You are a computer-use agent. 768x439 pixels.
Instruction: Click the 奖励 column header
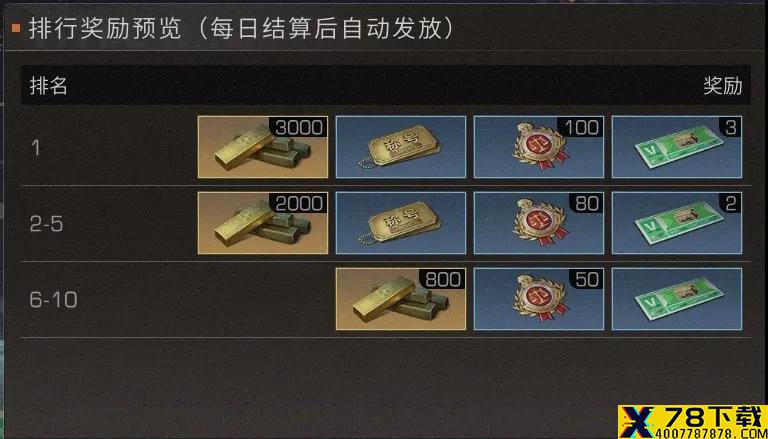[x=723, y=86]
